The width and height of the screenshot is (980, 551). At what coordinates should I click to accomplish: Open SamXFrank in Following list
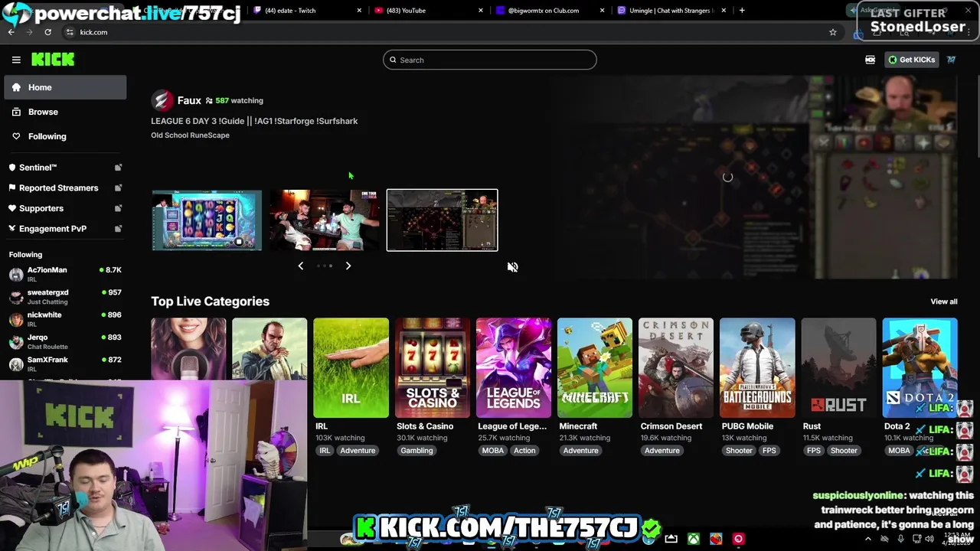65,364
